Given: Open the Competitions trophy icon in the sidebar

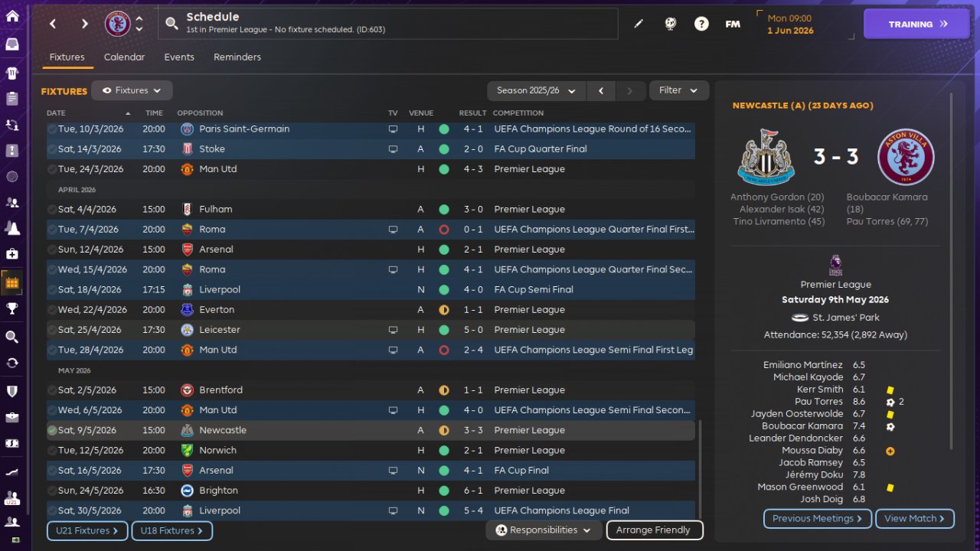Looking at the screenshot, I should [12, 308].
